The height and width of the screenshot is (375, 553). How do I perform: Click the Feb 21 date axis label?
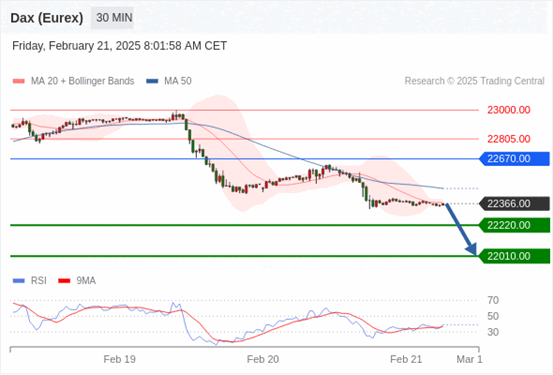click(406, 359)
